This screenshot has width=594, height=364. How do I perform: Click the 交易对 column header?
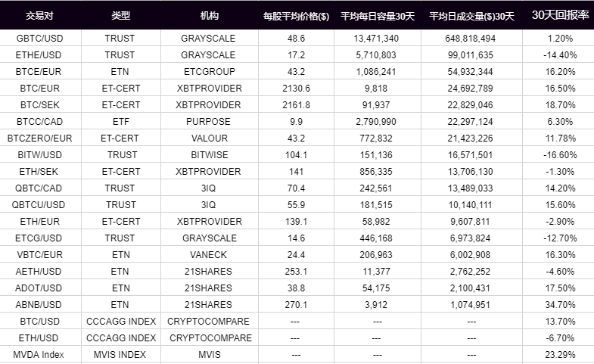(x=39, y=16)
